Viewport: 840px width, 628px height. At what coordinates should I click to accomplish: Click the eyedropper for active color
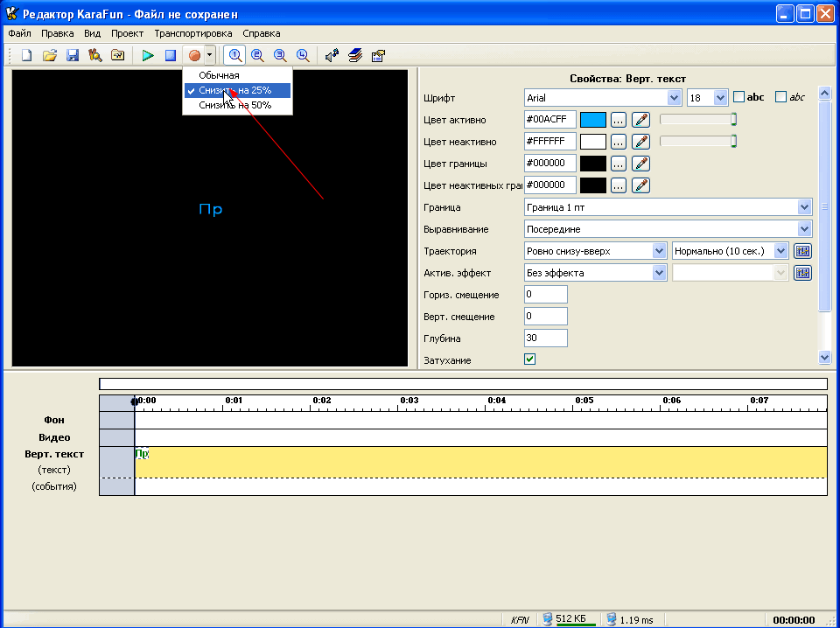coord(641,120)
